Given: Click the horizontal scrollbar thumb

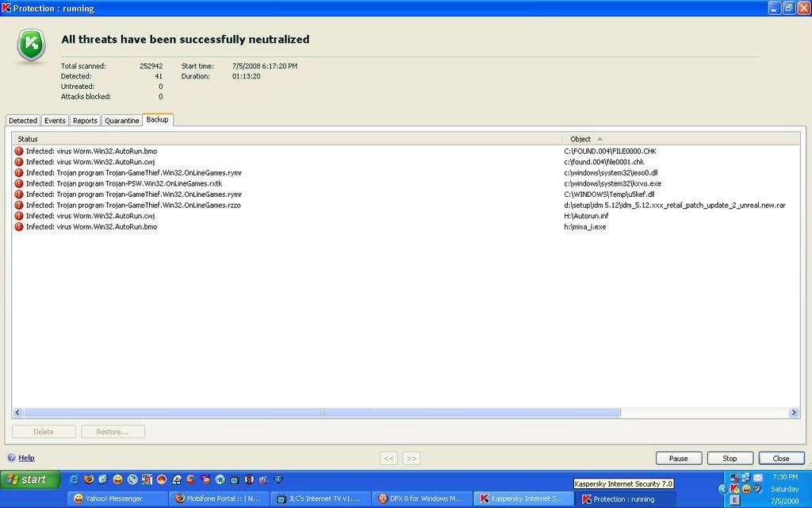Looking at the screenshot, I should click(322, 413).
